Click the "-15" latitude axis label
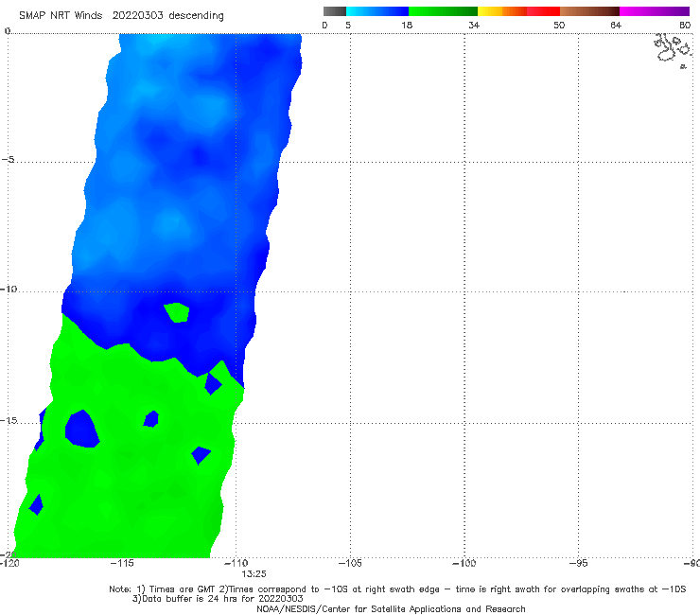Screen dimensions: 700x615 pos(9,420)
